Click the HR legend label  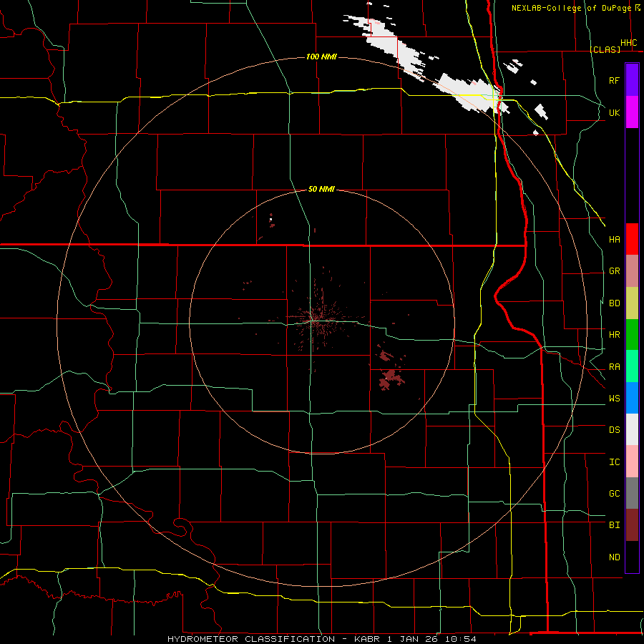(614, 335)
